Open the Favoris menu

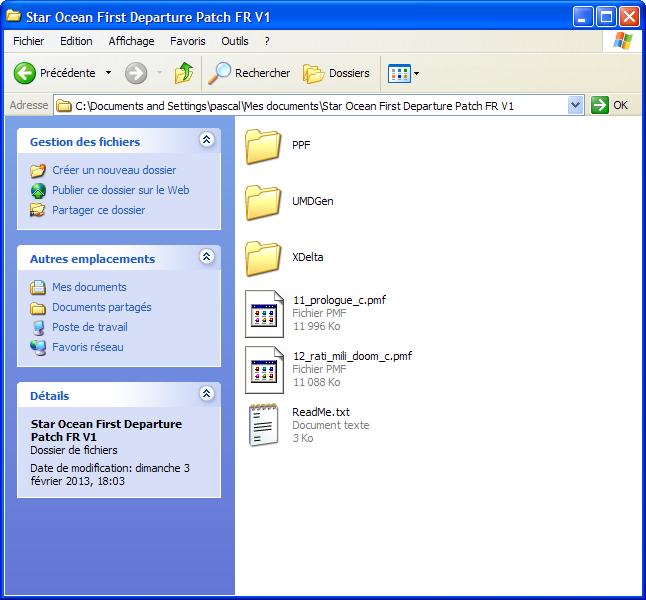(188, 41)
